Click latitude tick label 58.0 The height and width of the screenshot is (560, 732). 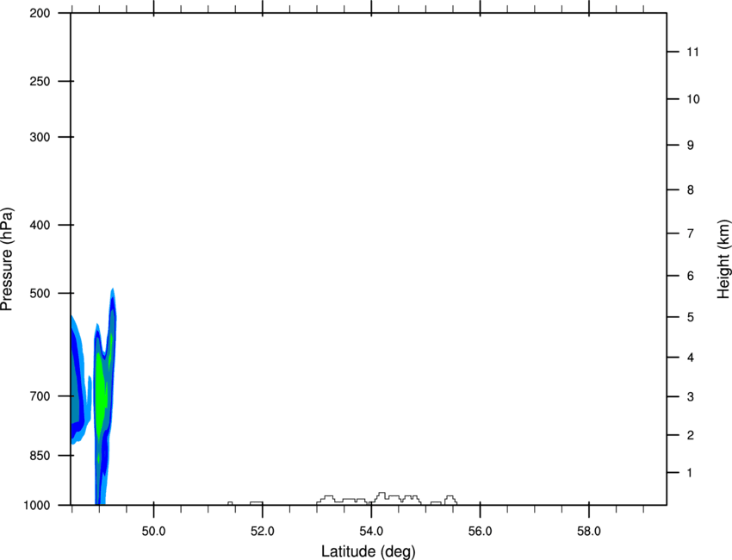tap(589, 531)
